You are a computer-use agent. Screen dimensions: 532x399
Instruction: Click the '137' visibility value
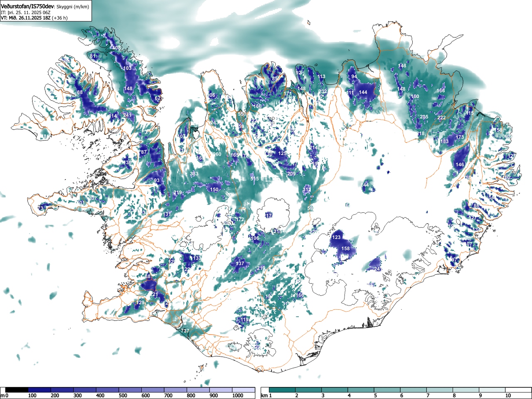tap(240, 264)
